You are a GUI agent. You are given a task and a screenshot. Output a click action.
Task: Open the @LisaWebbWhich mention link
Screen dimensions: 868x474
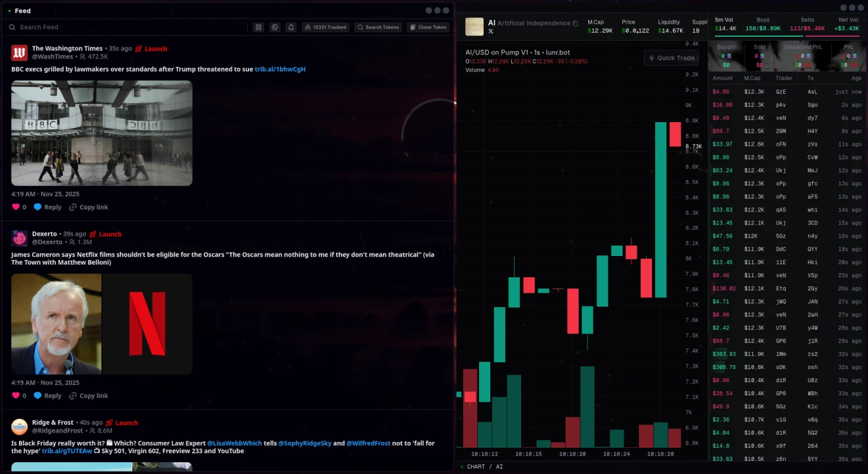point(234,443)
